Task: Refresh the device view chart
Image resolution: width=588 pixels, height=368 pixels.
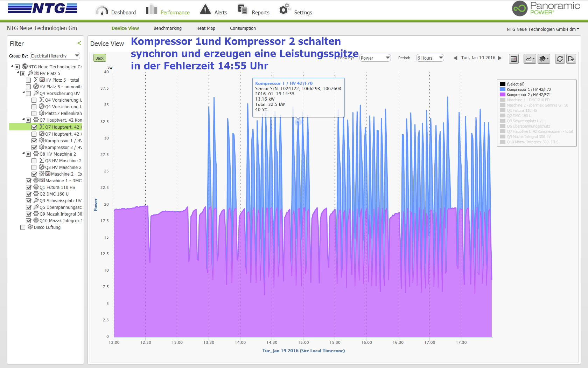Action: click(x=560, y=59)
